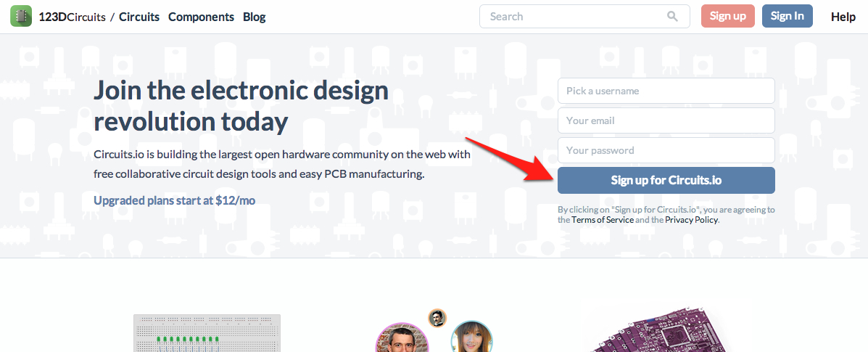This screenshot has height=352, width=868.
Task: Go to the Components page
Action: click(x=201, y=17)
